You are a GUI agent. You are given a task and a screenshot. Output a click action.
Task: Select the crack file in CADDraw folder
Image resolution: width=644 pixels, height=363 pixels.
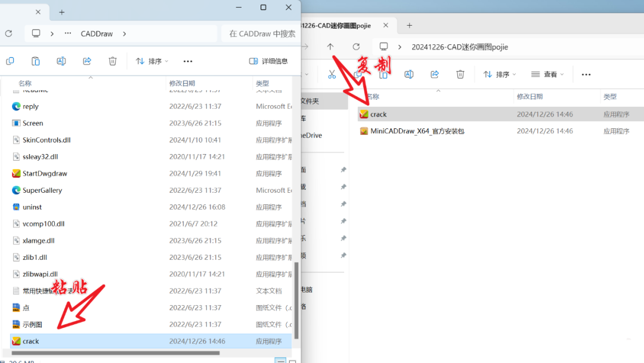[x=151, y=342]
